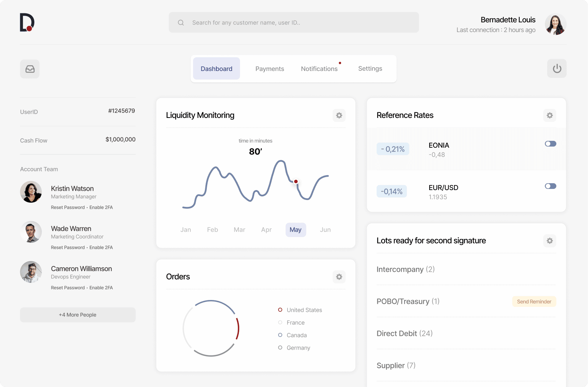Click the +4 More People button
Screen dimensions: 588x387
pos(78,315)
